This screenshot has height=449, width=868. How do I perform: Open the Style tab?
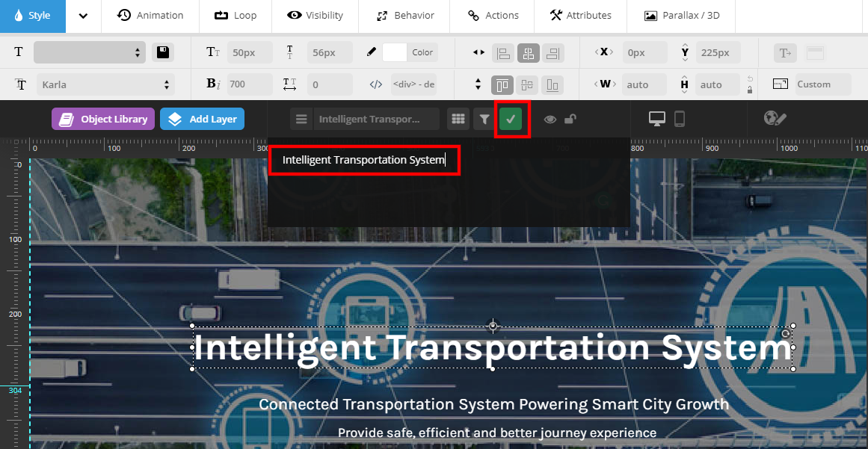pos(33,16)
